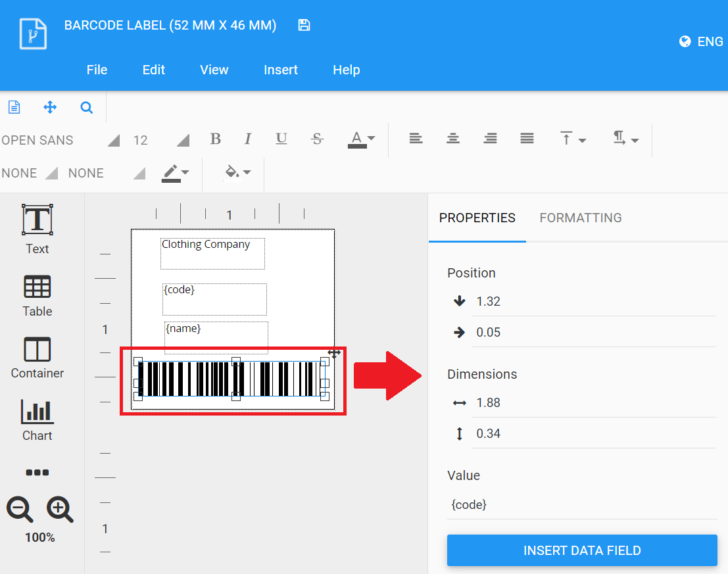This screenshot has height=574, width=728.
Task: Click the 100% zoom level text
Action: tap(40, 538)
